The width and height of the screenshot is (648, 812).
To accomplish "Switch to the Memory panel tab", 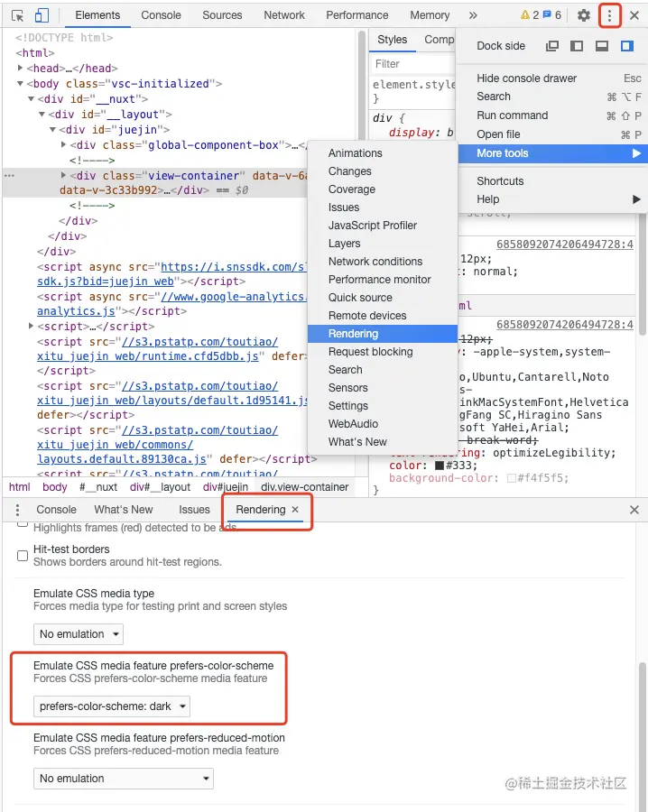I will pos(430,15).
